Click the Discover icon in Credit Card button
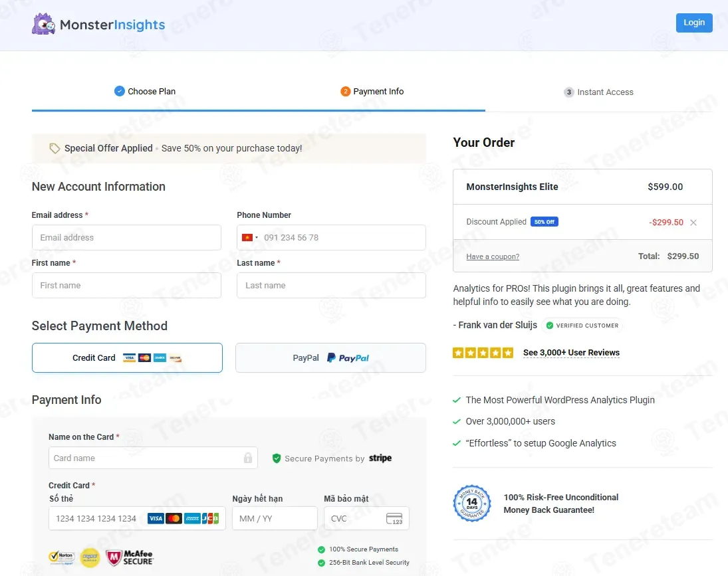 [x=175, y=358]
